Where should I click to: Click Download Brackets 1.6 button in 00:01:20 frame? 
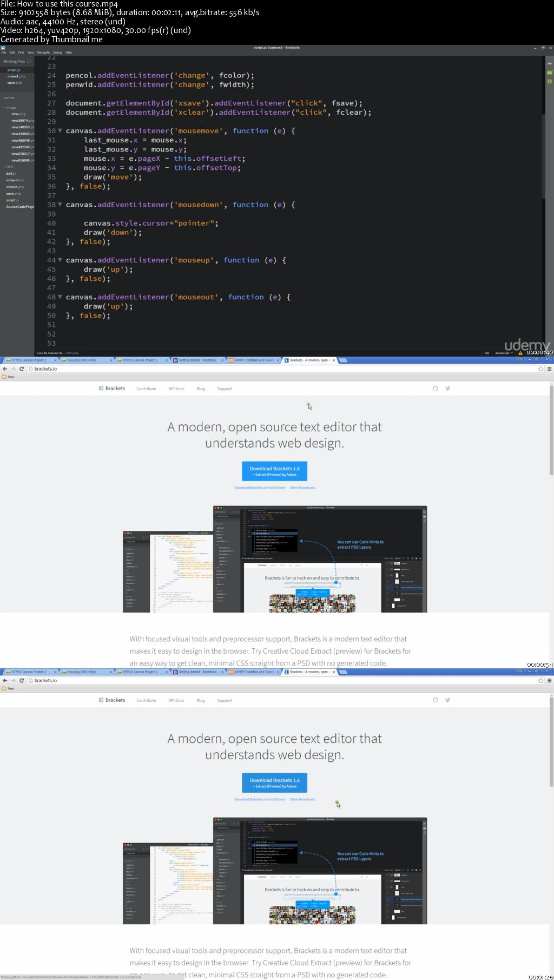click(274, 782)
